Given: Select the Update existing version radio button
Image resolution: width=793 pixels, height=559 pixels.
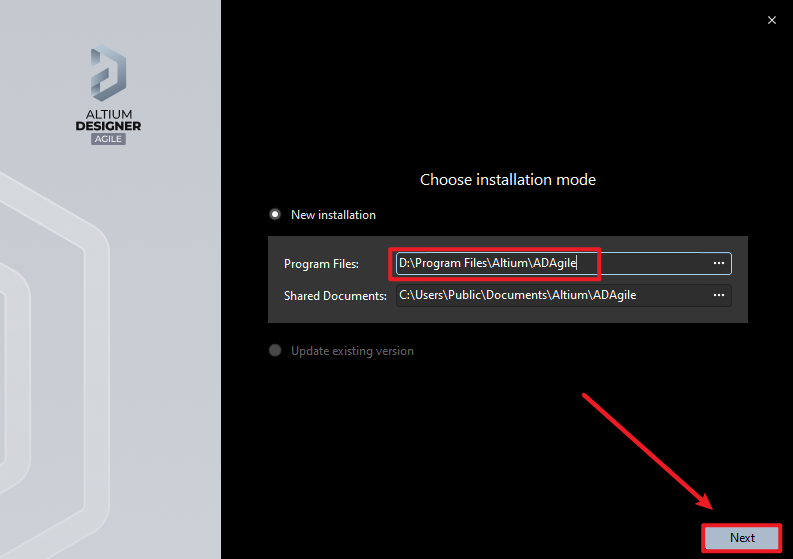Looking at the screenshot, I should click(275, 351).
